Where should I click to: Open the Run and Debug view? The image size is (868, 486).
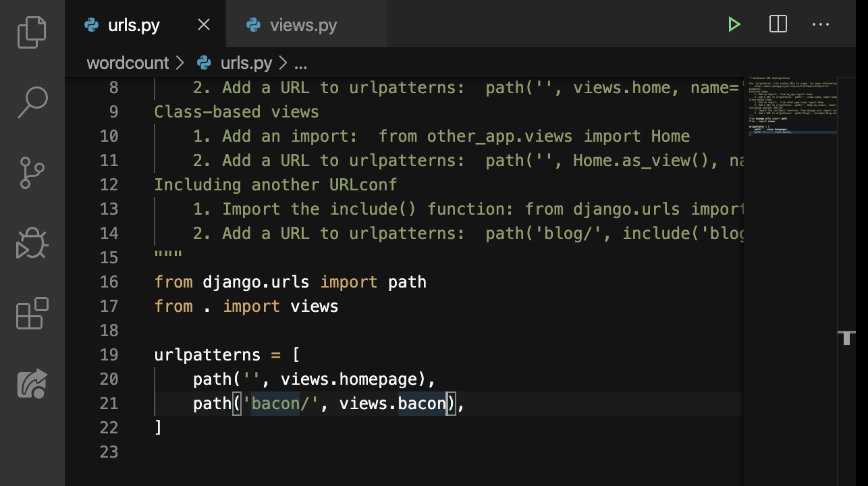pos(32,244)
